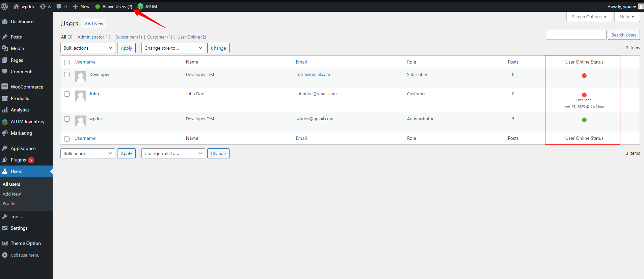This screenshot has height=279, width=644.
Task: Focus the user search input field
Action: [x=576, y=35]
